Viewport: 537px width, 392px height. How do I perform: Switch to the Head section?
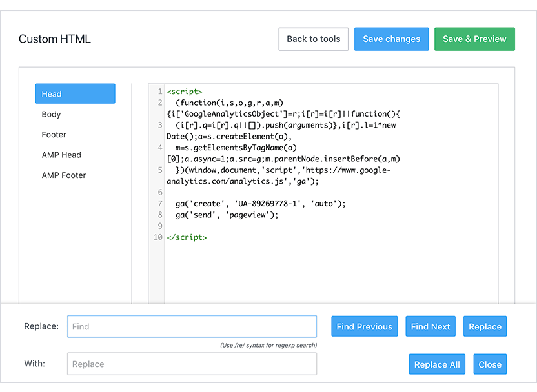click(x=75, y=93)
